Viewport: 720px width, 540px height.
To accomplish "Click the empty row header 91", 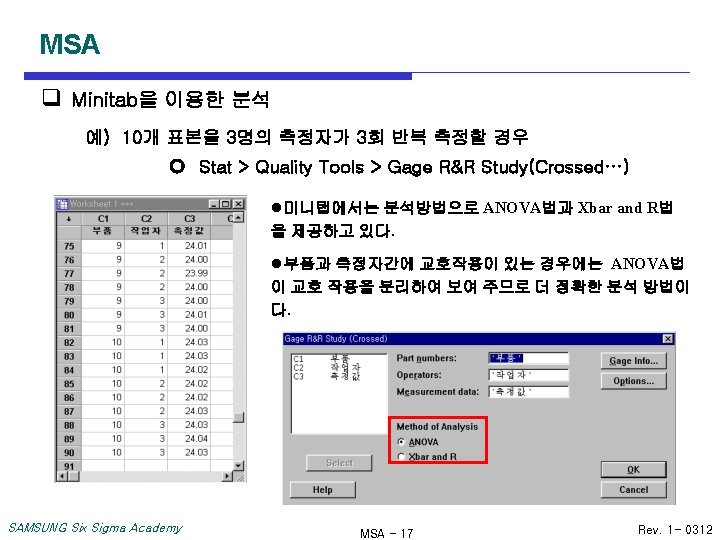I will (x=69, y=466).
